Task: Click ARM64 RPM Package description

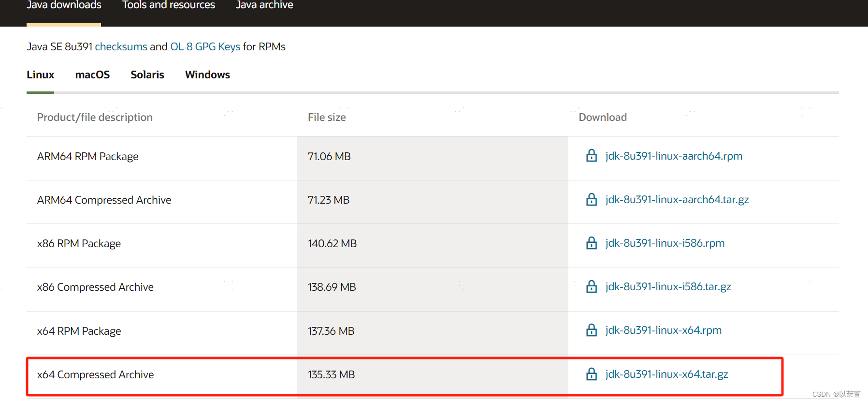Action: [88, 156]
